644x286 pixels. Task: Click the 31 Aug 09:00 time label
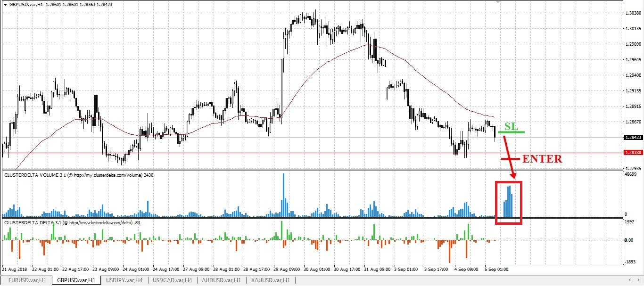coord(377,270)
